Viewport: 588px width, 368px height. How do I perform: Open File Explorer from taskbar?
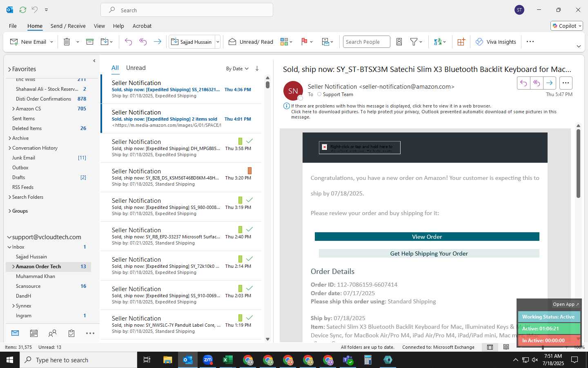click(168, 360)
